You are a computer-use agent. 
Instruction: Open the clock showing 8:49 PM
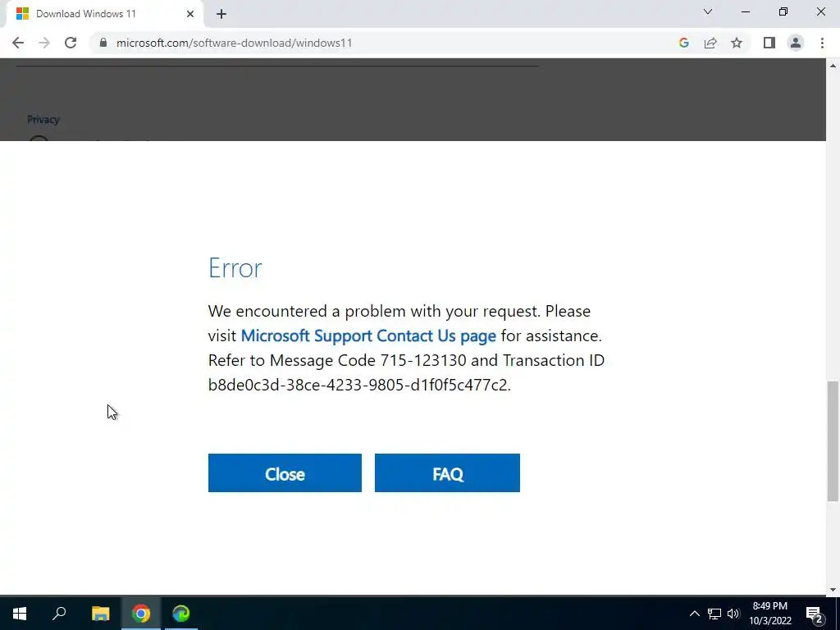[x=769, y=614]
